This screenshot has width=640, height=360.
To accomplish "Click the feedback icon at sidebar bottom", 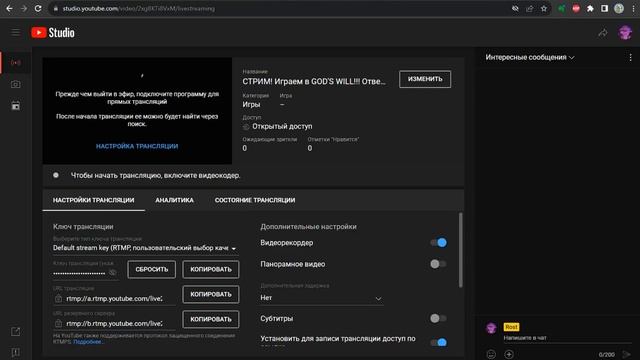I will 16,352.
